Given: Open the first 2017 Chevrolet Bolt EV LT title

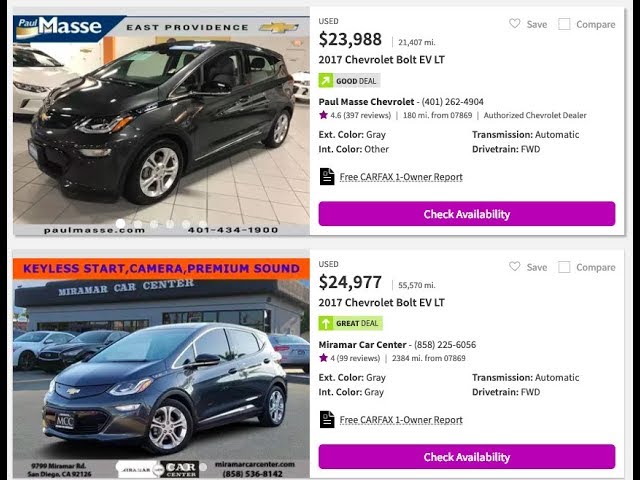Looking at the screenshot, I should [381, 60].
